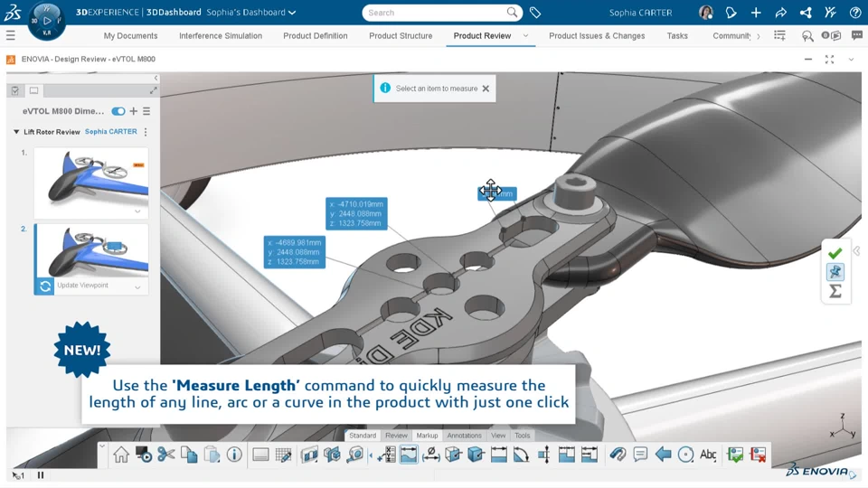
Task: Click the Sigma sum icon
Action: [x=835, y=291]
